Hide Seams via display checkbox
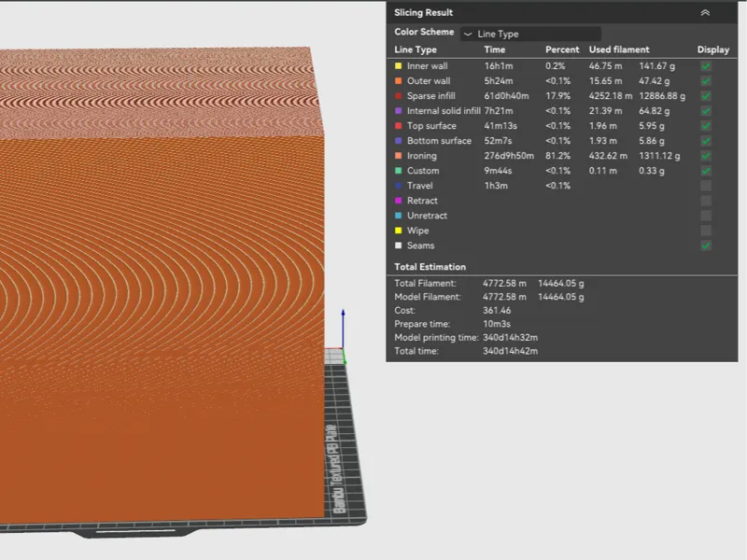The width and height of the screenshot is (747, 560). pyautogui.click(x=706, y=245)
